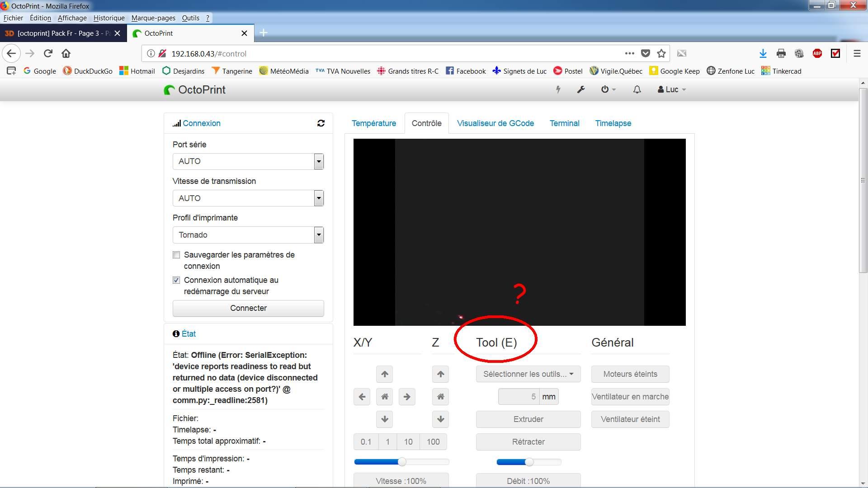The width and height of the screenshot is (868, 488).
Task: Jog Y axis with up arrow
Action: click(x=384, y=374)
